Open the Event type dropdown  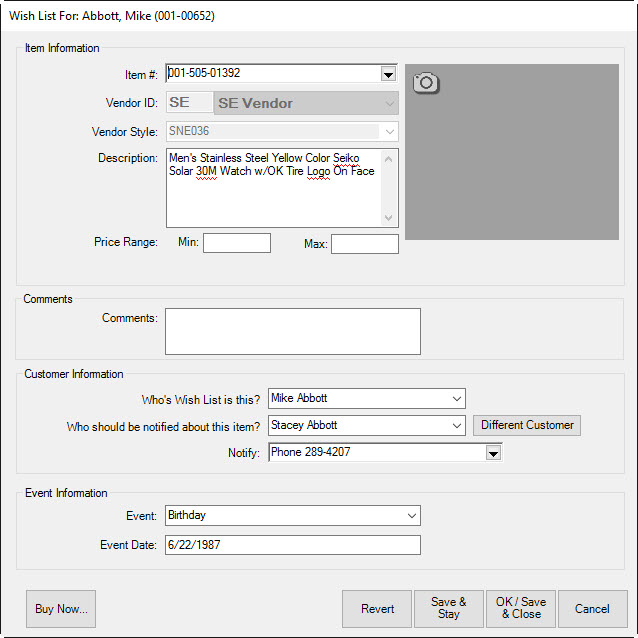click(411, 516)
